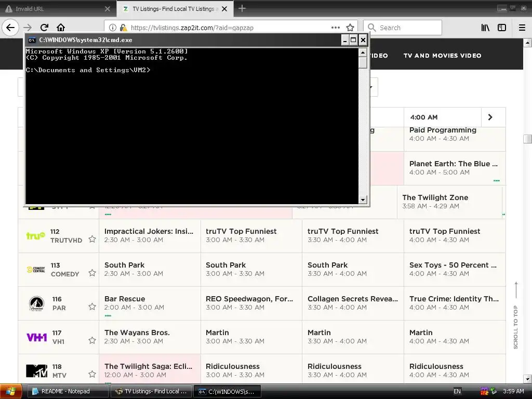Click into the Firefox Search box
The height and width of the screenshot is (399, 532).
(x=403, y=28)
